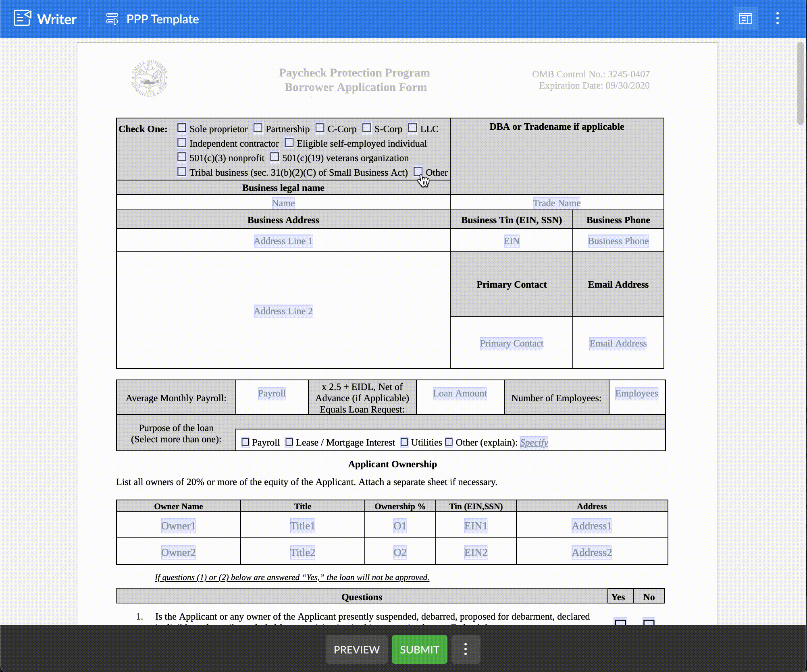Check the Payroll purpose of loan checkbox
Image resolution: width=807 pixels, height=672 pixels.
[x=245, y=442]
